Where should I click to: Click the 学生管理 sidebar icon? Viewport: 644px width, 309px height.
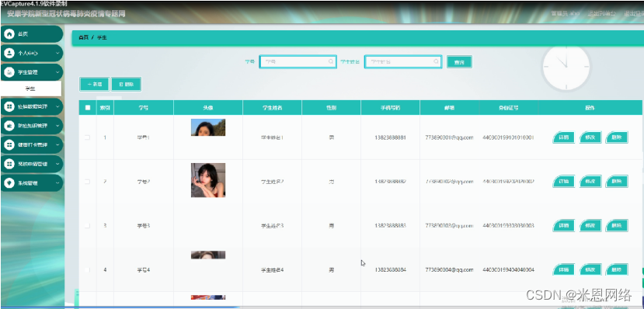[9, 72]
